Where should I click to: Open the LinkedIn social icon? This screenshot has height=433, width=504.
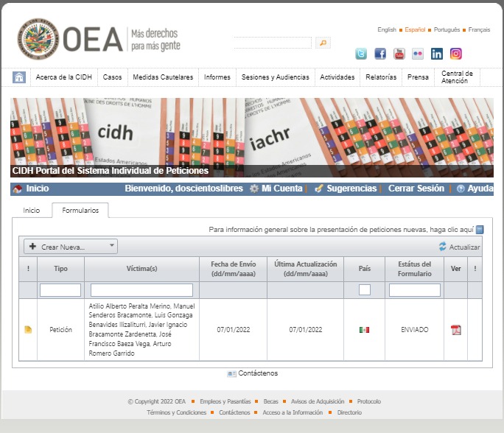pos(437,54)
